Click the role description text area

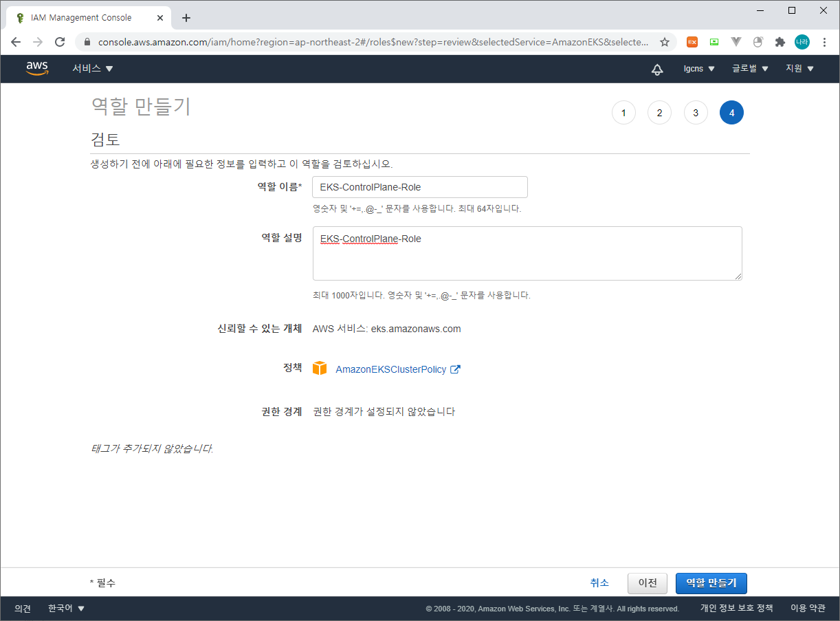pyautogui.click(x=527, y=253)
